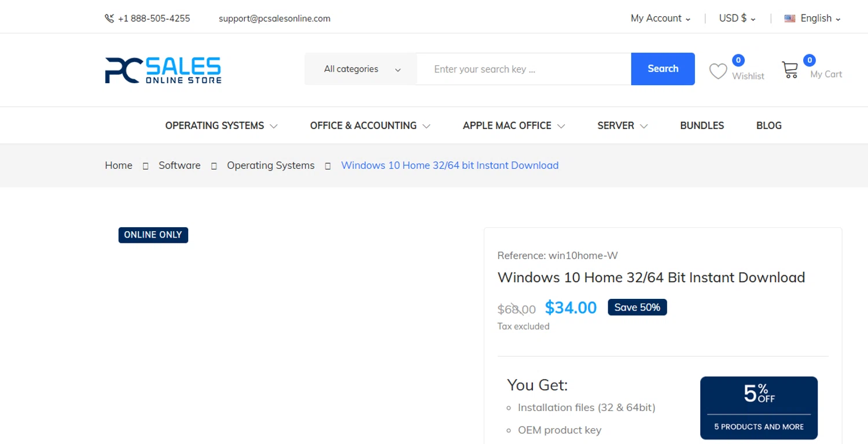This screenshot has width=868, height=444.
Task: Click the +1 888-505-4255 phone number
Action: tap(154, 18)
